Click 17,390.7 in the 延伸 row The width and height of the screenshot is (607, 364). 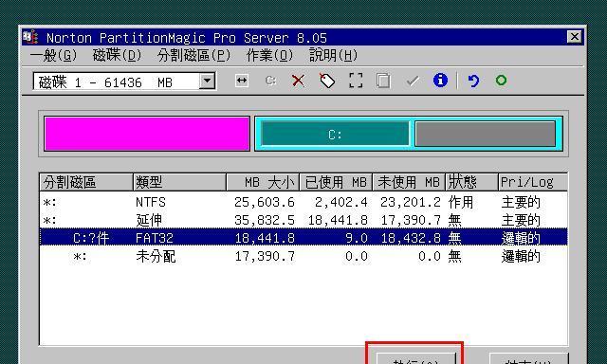411,221
